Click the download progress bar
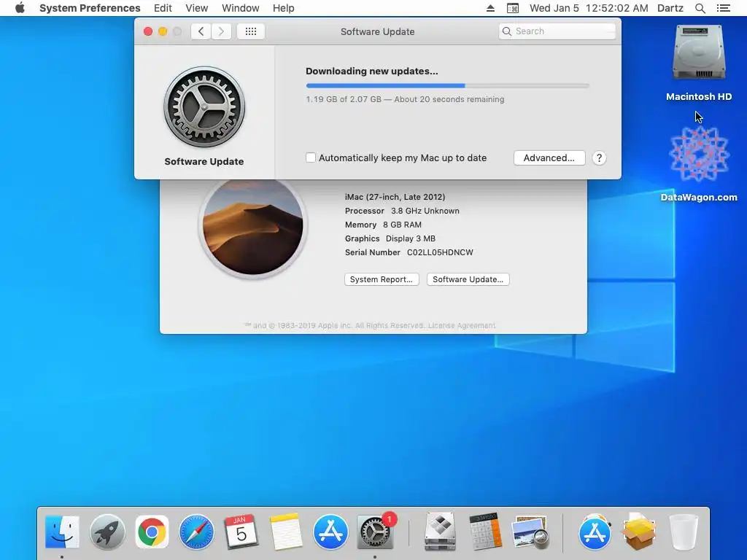The width and height of the screenshot is (747, 560). click(x=447, y=86)
